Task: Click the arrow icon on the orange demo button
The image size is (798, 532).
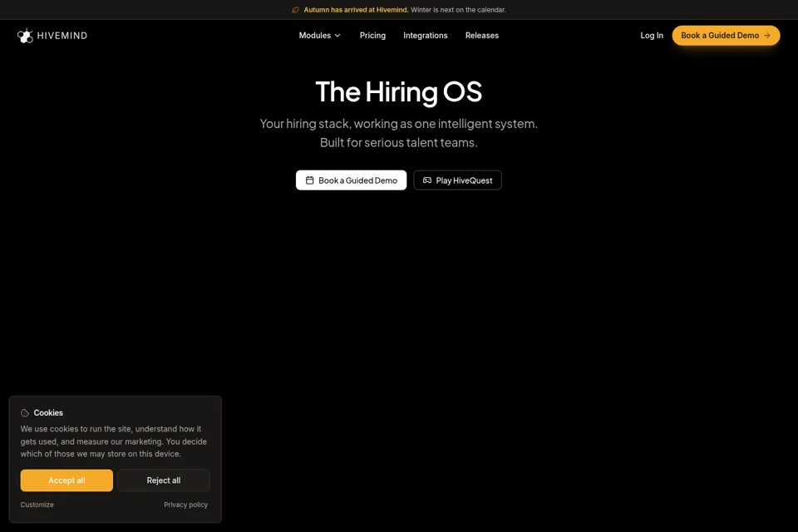Action: tap(767, 36)
